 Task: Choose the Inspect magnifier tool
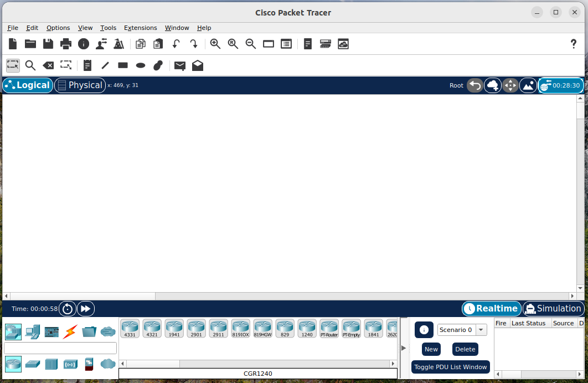[30, 65]
